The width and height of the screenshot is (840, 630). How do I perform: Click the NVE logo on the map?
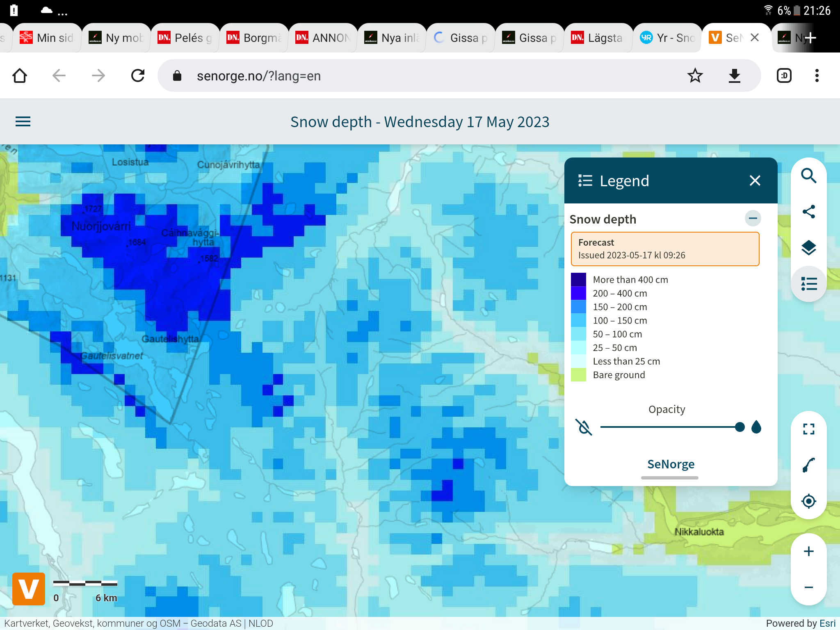pos(29,589)
